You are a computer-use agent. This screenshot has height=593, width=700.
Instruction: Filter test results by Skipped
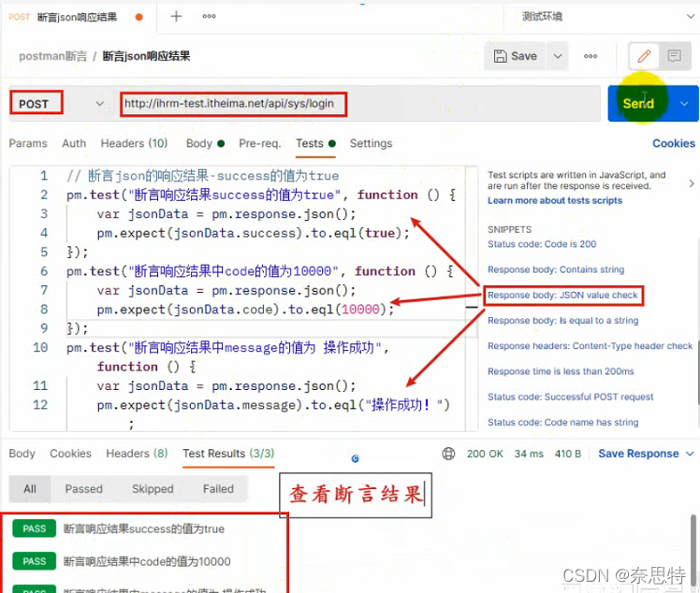click(x=153, y=489)
